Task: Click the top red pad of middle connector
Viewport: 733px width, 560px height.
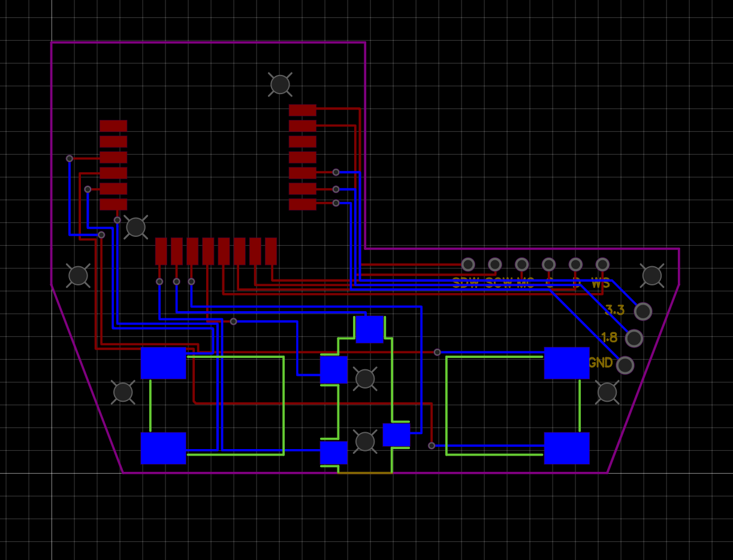Action: click(303, 110)
